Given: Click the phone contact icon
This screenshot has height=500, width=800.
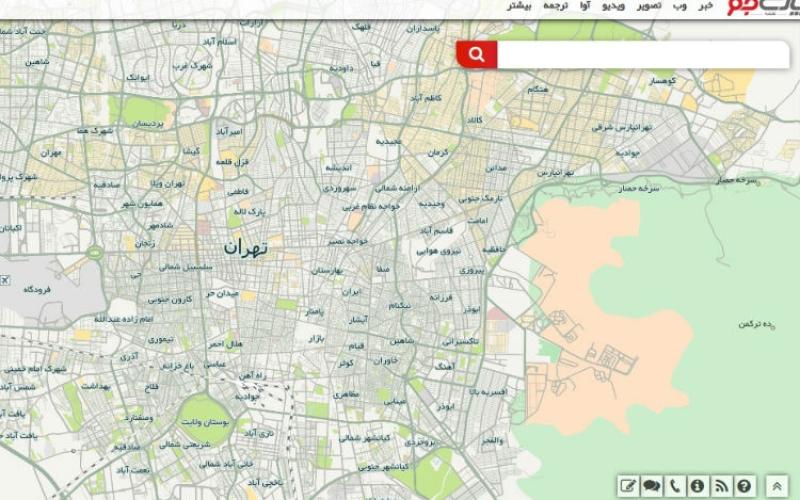Looking at the screenshot, I should [675, 486].
